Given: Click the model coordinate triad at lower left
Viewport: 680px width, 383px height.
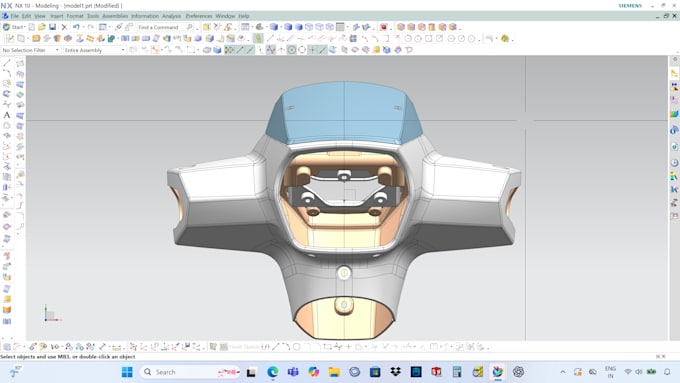Looking at the screenshot, I should 51,314.
